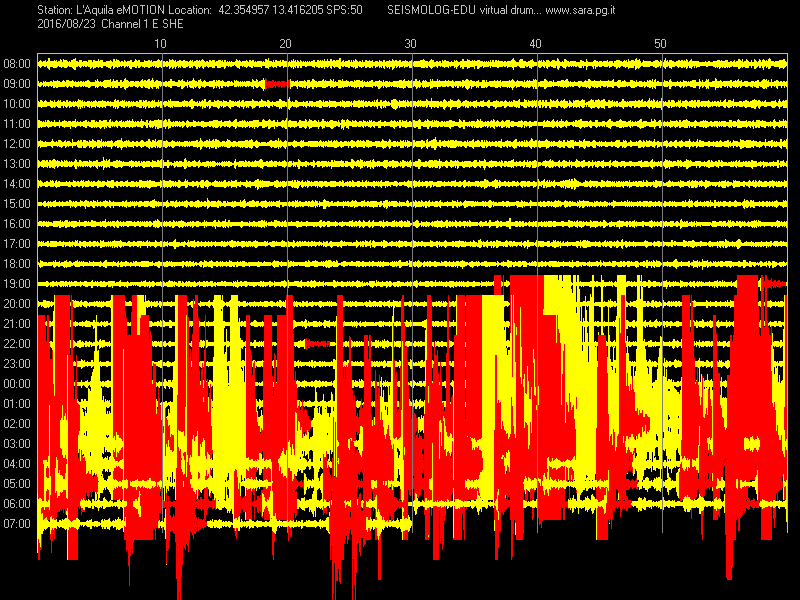The width and height of the screenshot is (800, 600).
Task: Click the 10:00 hour row label
Action: [x=17, y=104]
